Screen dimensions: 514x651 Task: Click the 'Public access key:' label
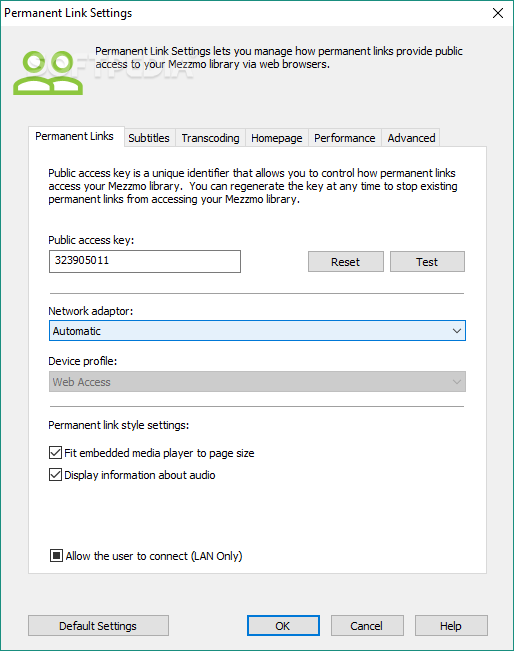(91, 240)
